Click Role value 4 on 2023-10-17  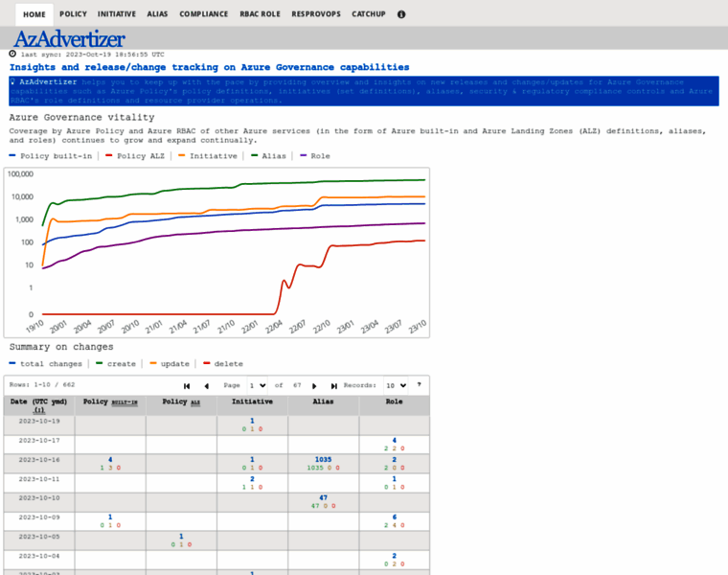pyautogui.click(x=395, y=440)
